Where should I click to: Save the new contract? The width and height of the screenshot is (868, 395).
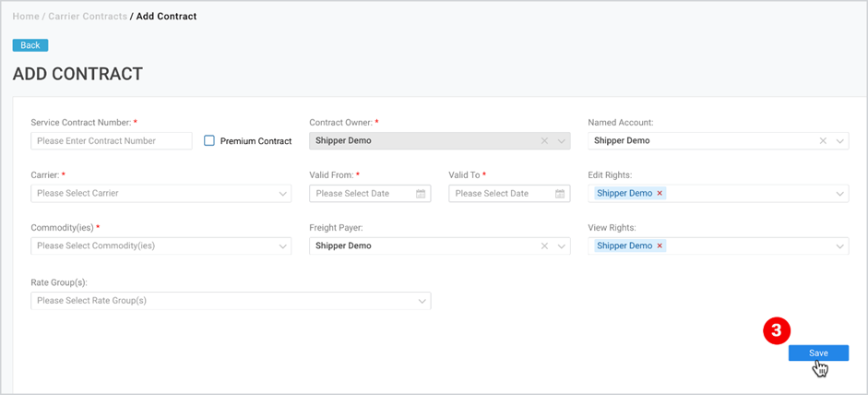(x=818, y=353)
